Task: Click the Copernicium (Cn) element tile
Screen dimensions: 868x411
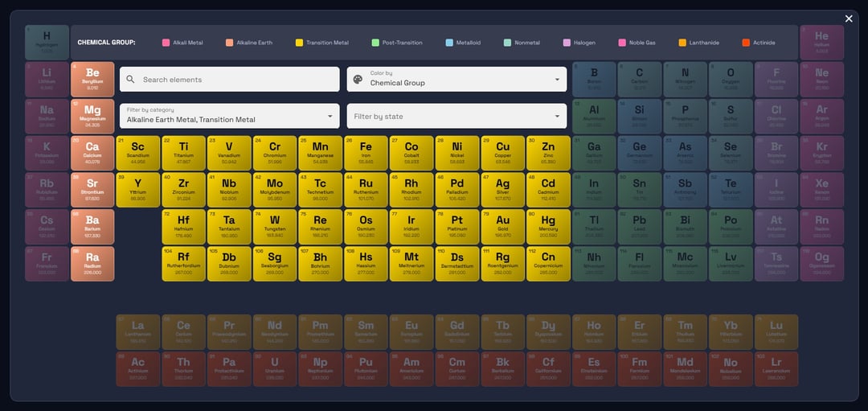Action: (x=548, y=263)
